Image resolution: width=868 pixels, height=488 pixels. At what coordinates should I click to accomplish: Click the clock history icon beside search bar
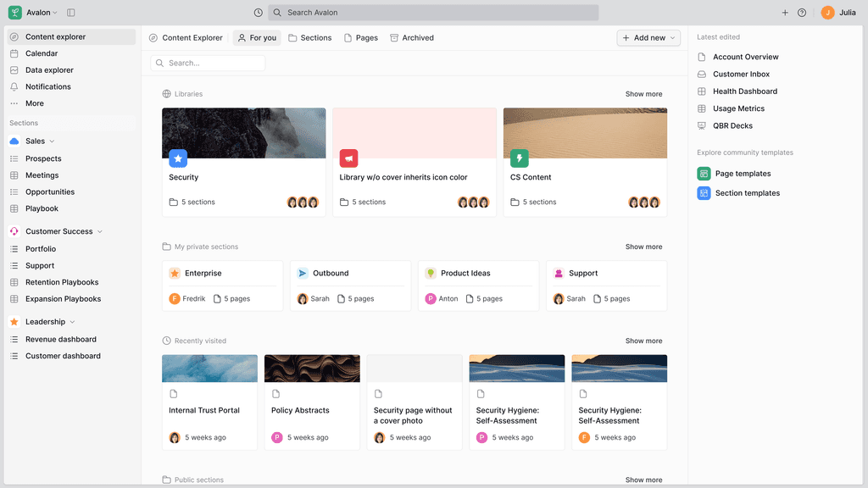pyautogui.click(x=259, y=13)
